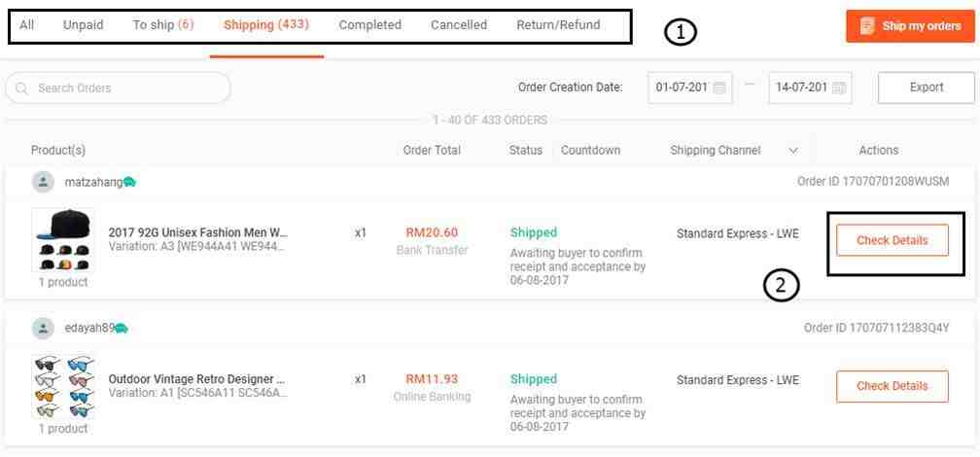Open the cap product thumbnail
980x457 pixels.
pyautogui.click(x=63, y=241)
